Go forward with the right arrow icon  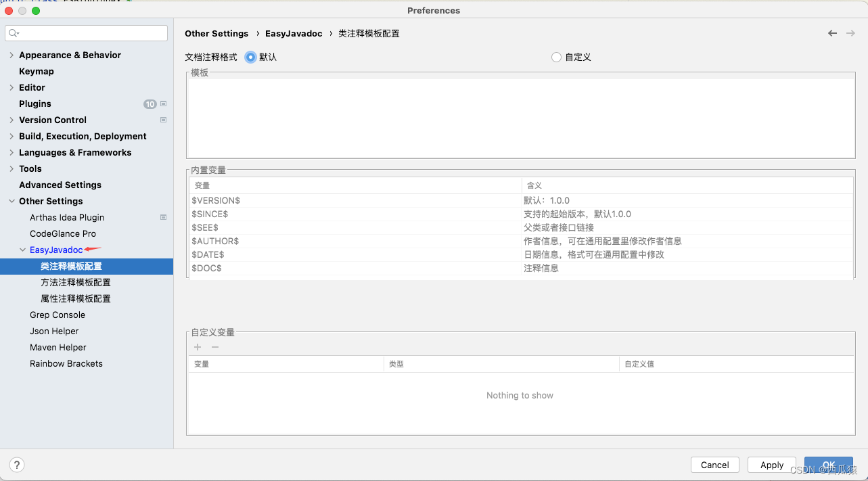click(850, 33)
